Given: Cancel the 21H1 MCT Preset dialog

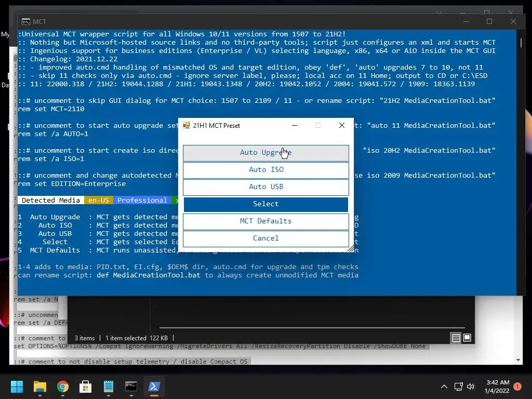Looking at the screenshot, I should [265, 238].
